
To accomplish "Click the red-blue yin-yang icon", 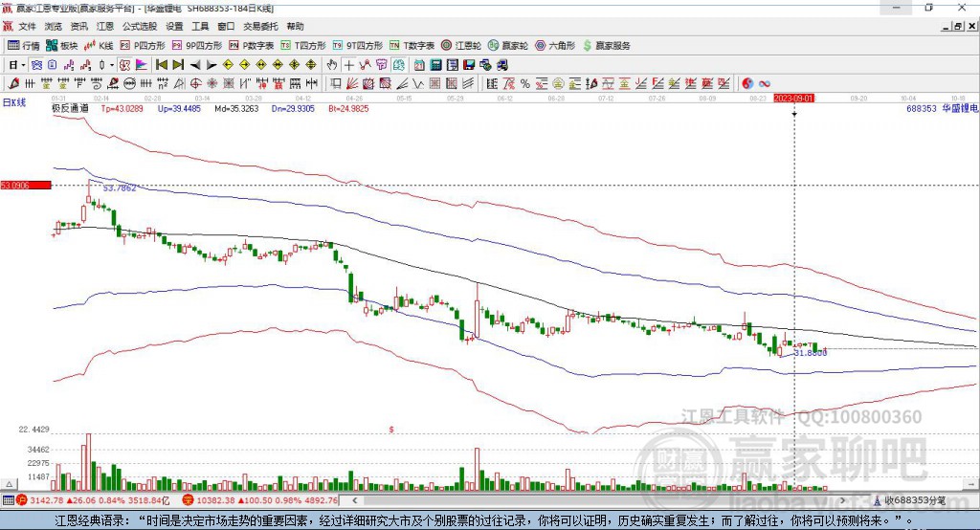I will coord(747,83).
